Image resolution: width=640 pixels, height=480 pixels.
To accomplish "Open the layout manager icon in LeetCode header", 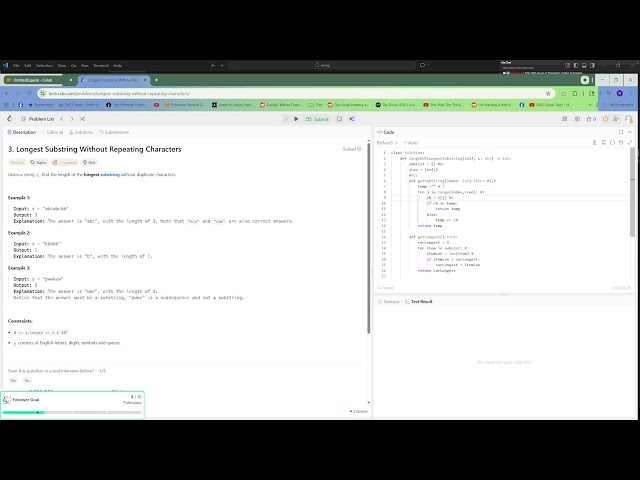I will pyautogui.click(x=564, y=119).
